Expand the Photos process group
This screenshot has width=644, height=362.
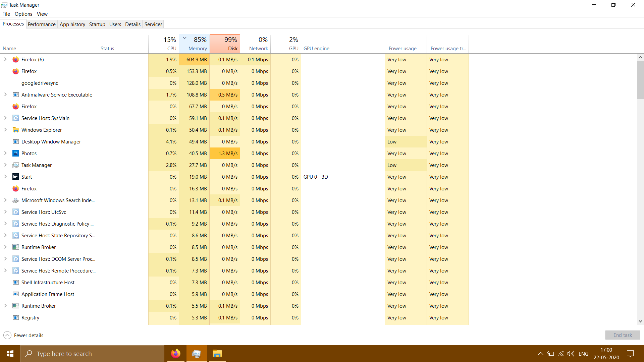[x=5, y=153]
